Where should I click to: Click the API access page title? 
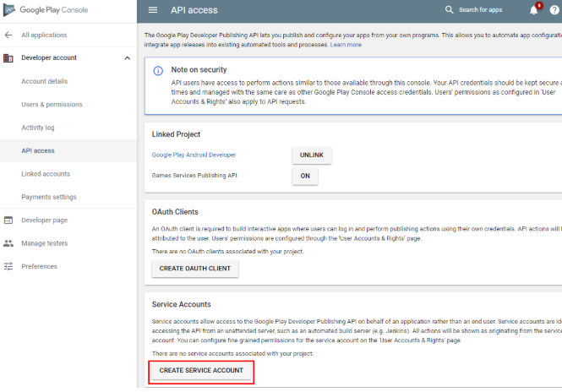point(194,10)
